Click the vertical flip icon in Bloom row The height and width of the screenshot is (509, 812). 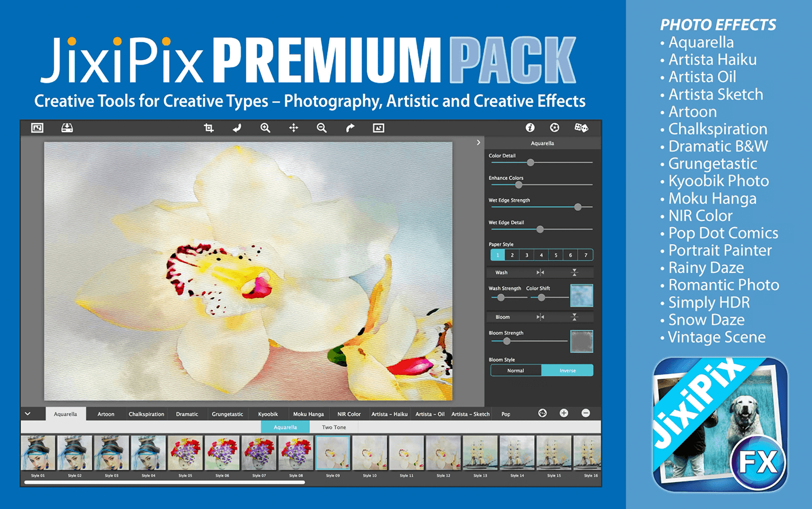[x=575, y=317]
